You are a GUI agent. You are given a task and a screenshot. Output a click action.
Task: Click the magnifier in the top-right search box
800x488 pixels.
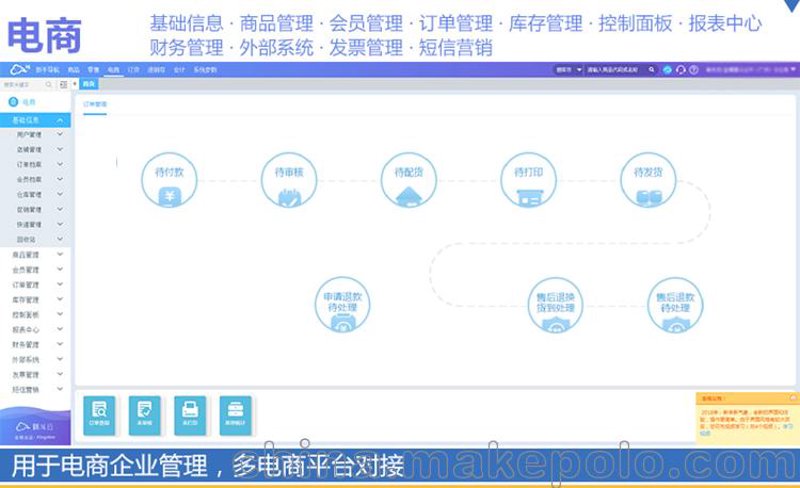652,69
